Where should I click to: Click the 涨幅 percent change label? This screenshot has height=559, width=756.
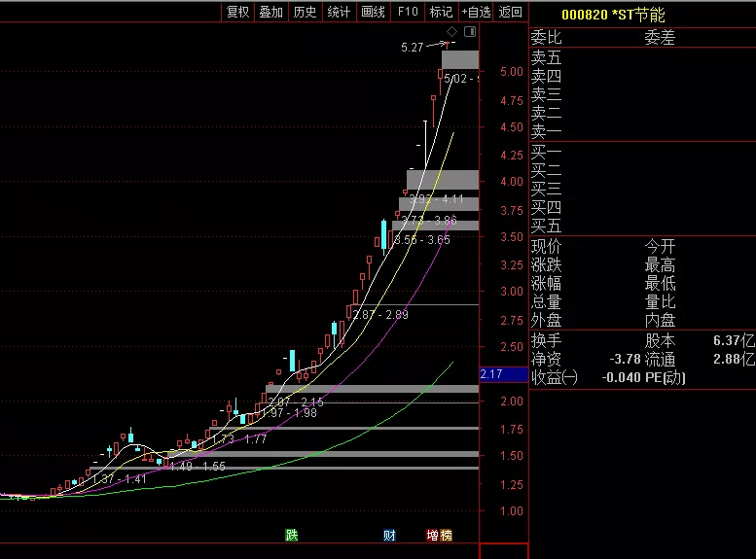pyautogui.click(x=546, y=283)
